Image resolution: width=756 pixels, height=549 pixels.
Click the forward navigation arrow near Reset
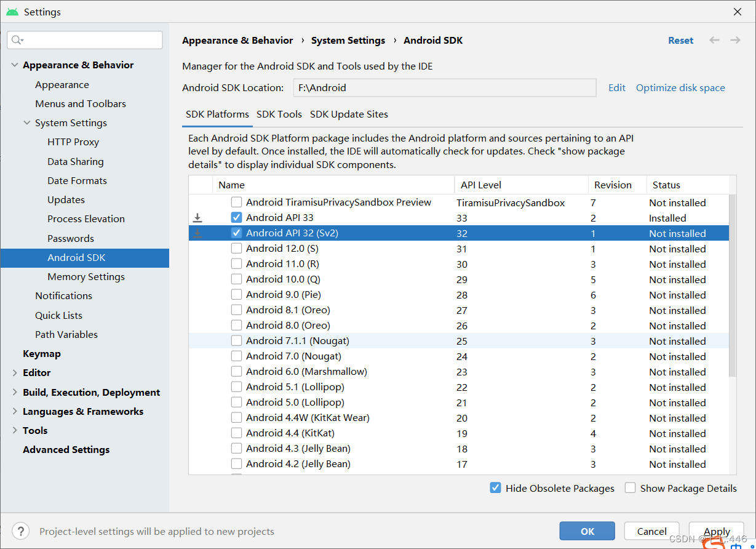[x=734, y=40]
